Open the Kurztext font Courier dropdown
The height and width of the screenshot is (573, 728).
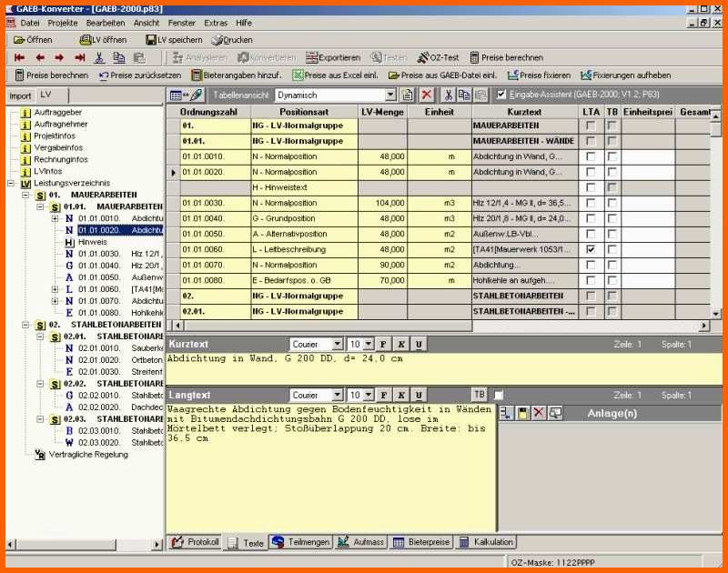338,345
